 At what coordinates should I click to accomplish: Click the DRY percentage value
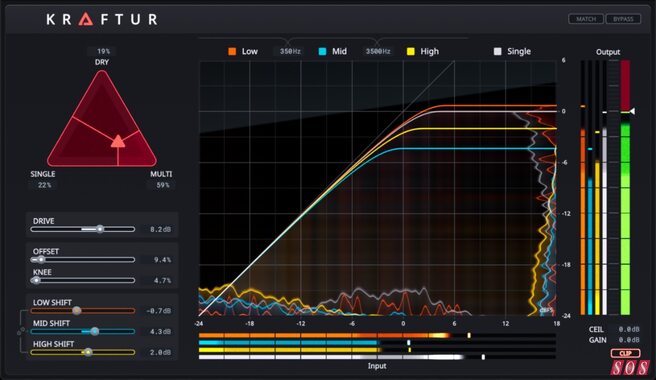point(103,51)
